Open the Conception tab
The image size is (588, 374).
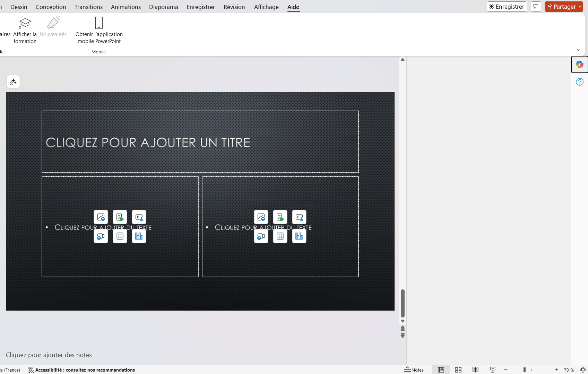[51, 7]
